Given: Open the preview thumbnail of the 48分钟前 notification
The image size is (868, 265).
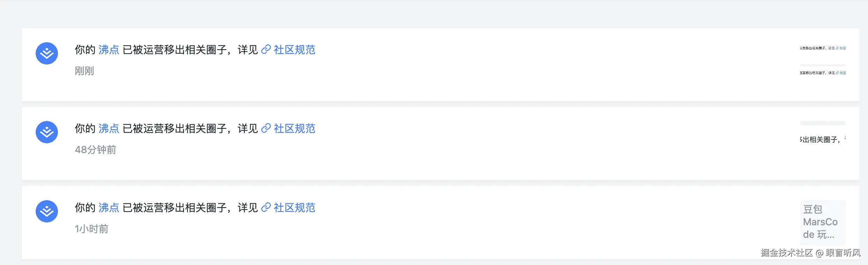Looking at the screenshot, I should pyautogui.click(x=823, y=139).
